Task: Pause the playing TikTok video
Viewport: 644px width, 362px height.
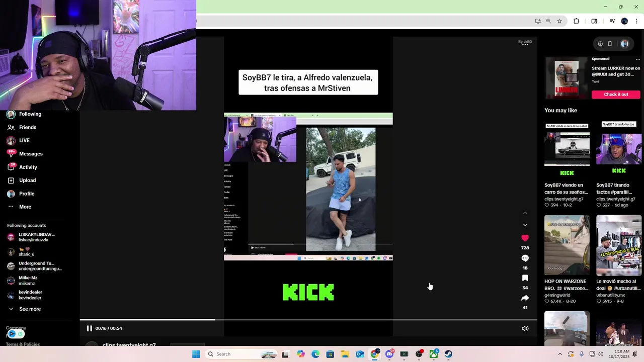Action: 89,328
